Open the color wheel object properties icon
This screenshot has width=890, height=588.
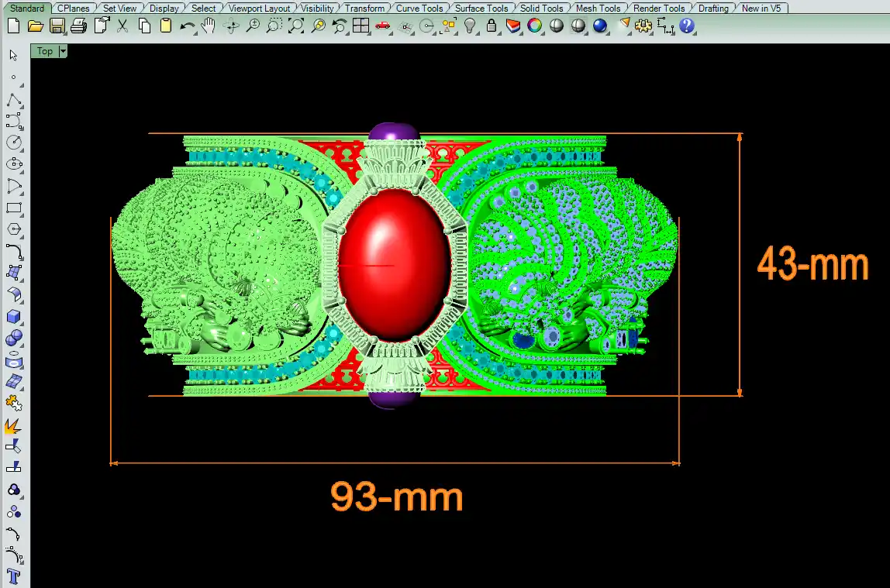coord(535,26)
